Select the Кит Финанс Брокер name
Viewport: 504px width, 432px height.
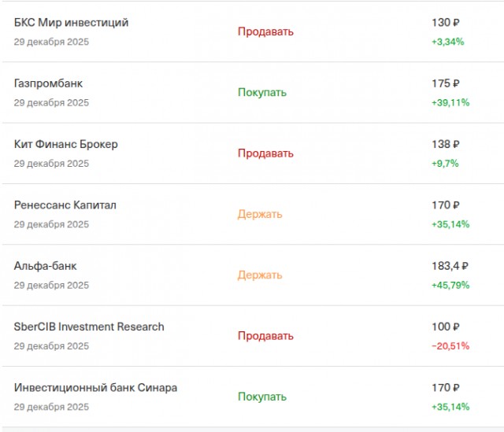click(66, 144)
